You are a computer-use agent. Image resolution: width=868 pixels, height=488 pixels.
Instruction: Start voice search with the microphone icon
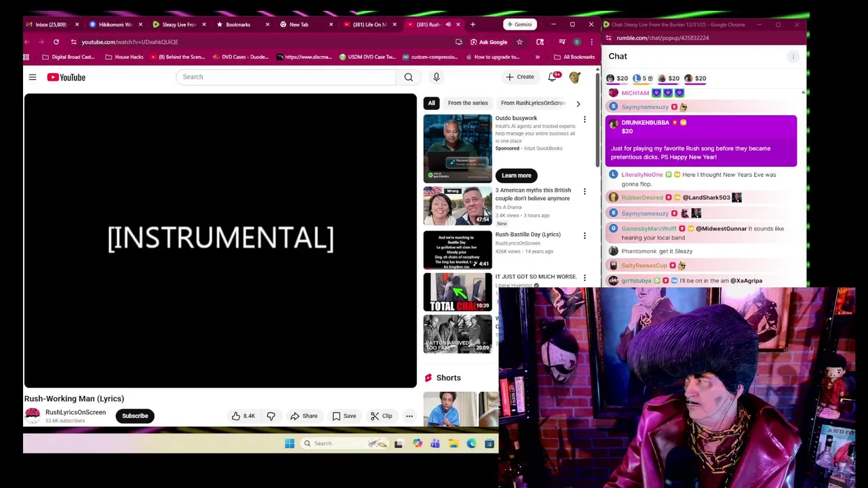click(x=436, y=77)
